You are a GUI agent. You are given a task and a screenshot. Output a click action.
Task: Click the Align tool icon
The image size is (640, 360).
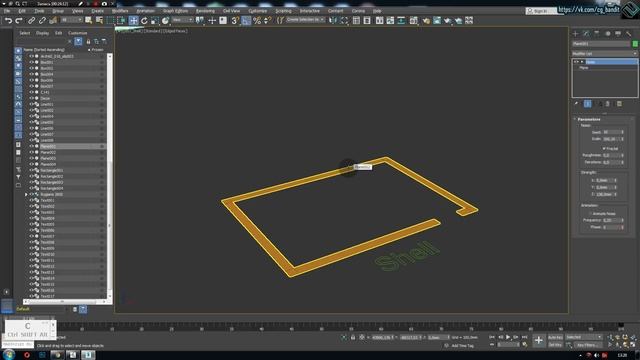click(x=344, y=20)
